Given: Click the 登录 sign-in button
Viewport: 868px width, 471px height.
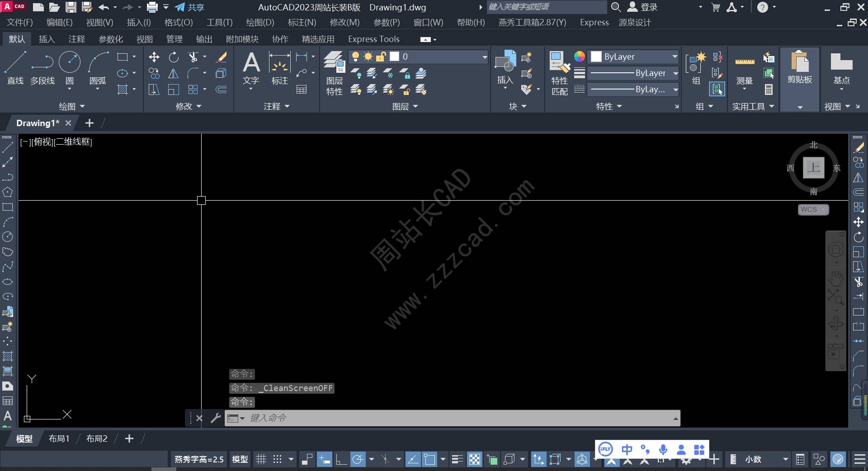Looking at the screenshot, I should click(642, 7).
